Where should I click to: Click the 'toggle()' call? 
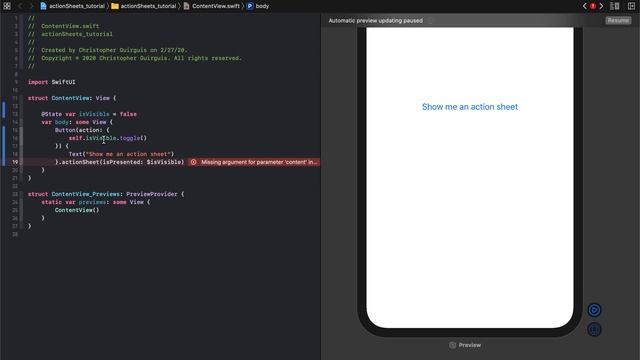[x=133, y=138]
